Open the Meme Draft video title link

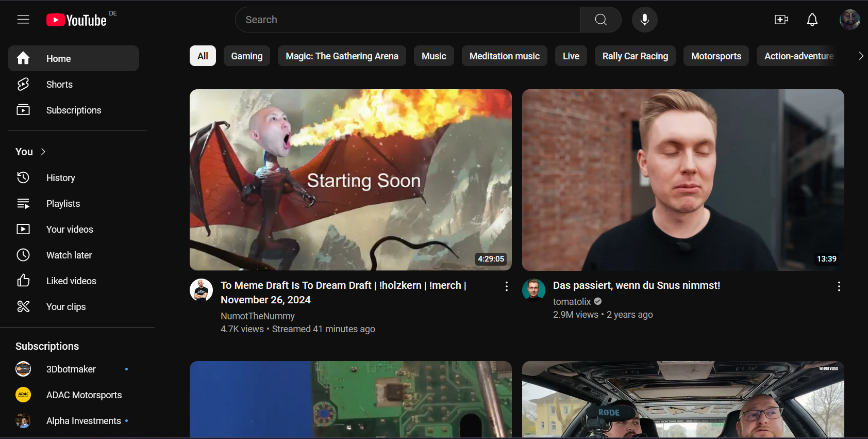click(x=343, y=292)
